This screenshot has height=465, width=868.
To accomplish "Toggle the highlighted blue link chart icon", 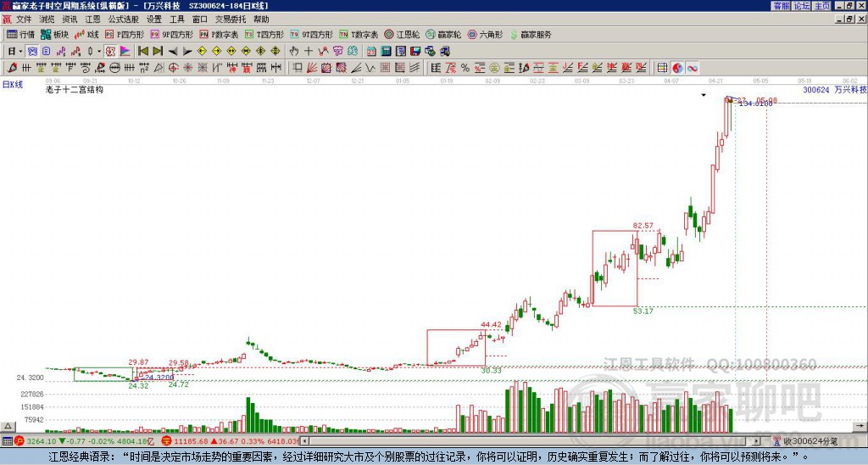I will pos(32,52).
